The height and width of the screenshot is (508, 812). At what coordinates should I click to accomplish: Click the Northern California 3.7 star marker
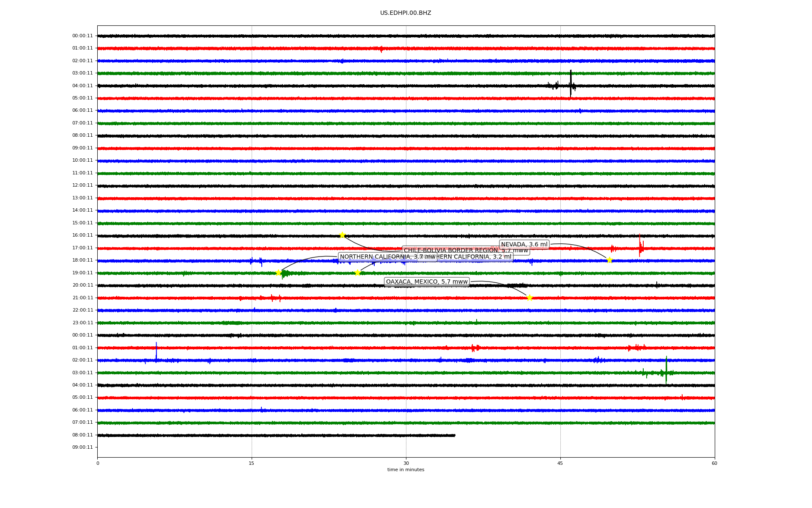click(x=278, y=273)
